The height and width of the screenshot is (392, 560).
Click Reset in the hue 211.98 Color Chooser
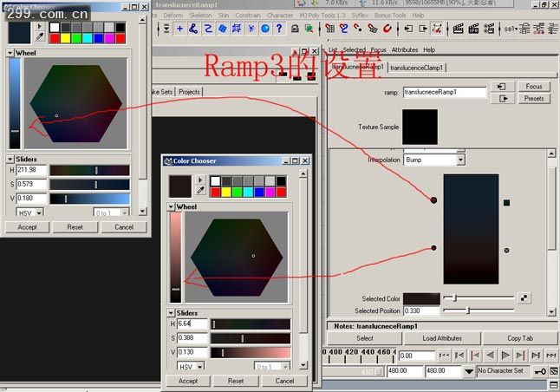tap(75, 227)
